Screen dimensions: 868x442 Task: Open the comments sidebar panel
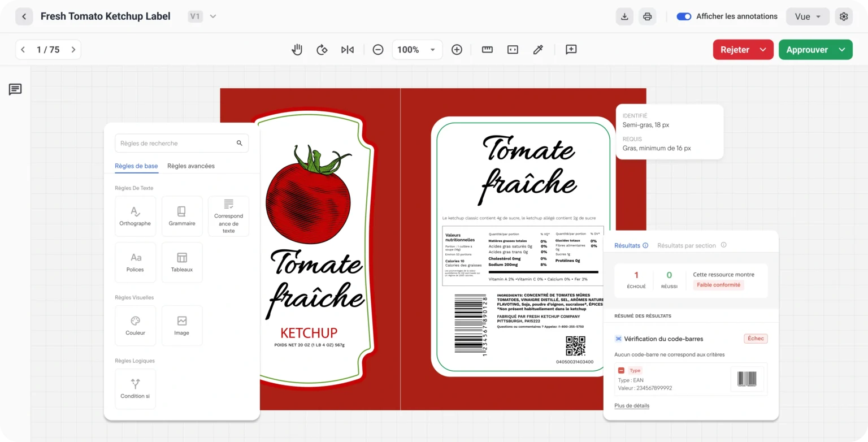15,89
